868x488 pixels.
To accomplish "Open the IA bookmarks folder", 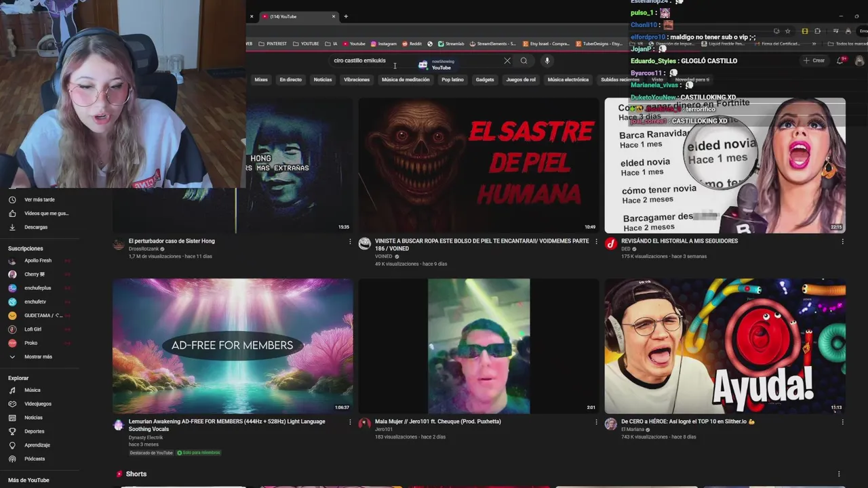I will (x=332, y=43).
